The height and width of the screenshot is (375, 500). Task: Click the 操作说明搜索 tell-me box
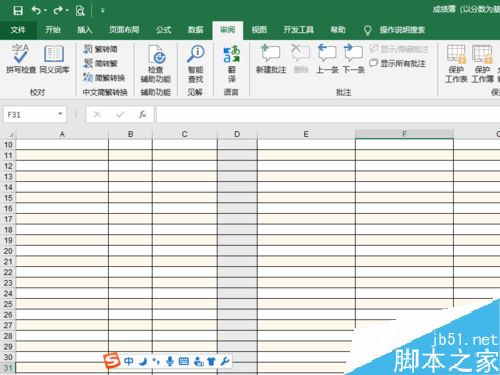point(402,30)
